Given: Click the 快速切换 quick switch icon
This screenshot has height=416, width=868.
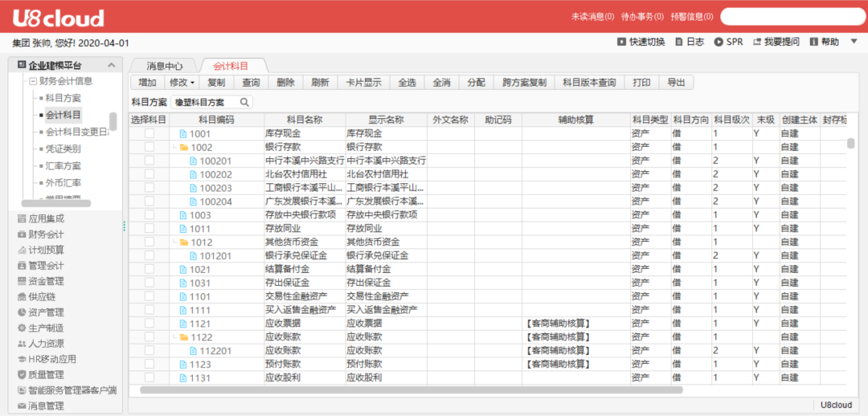Looking at the screenshot, I should pyautogui.click(x=621, y=42).
